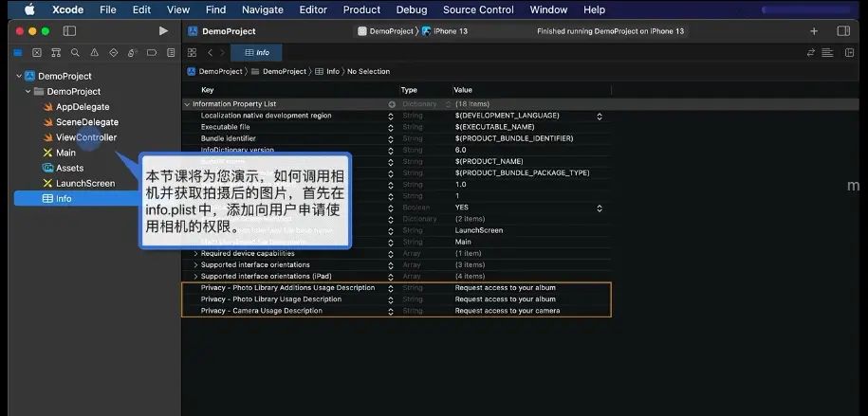Open the Editor menu

pos(313,9)
